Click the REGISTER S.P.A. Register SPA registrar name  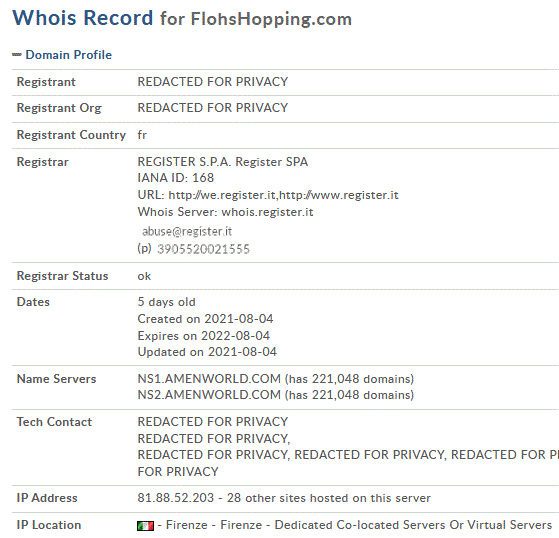point(222,162)
